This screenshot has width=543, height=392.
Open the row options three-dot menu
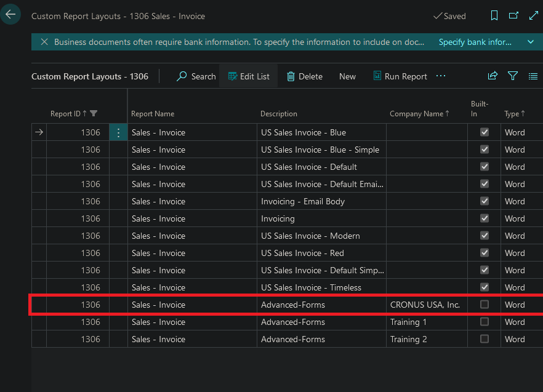pyautogui.click(x=118, y=132)
